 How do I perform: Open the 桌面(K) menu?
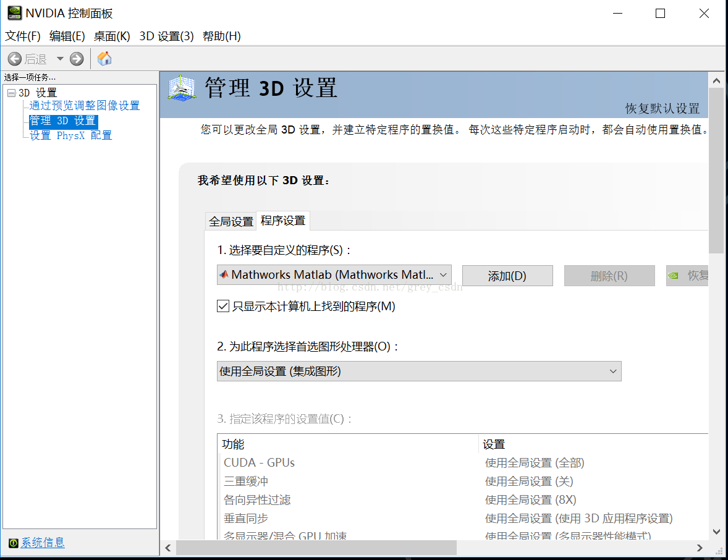112,36
